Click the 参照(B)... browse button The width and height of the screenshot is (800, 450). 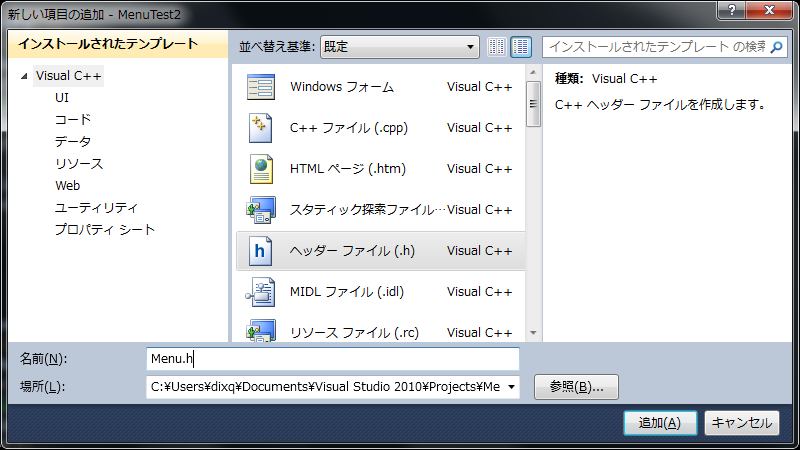[577, 387]
